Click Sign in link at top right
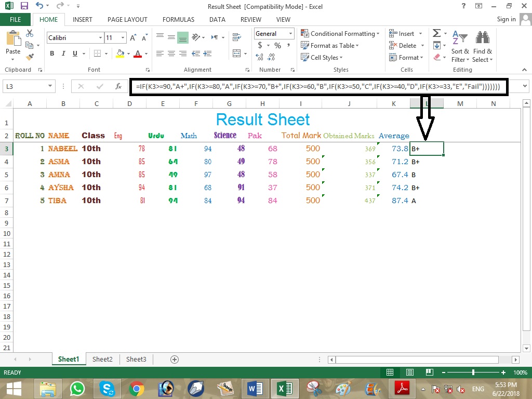The height and width of the screenshot is (399, 532). (x=506, y=19)
